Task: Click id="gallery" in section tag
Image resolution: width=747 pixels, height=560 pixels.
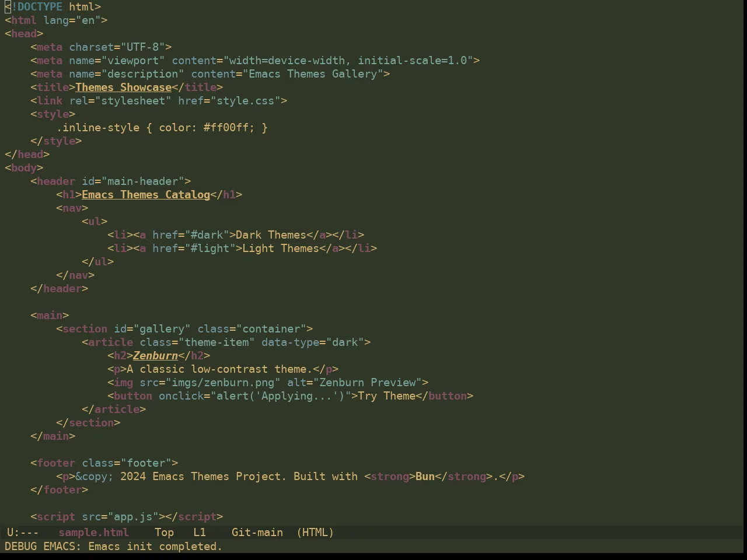Action: (x=152, y=329)
